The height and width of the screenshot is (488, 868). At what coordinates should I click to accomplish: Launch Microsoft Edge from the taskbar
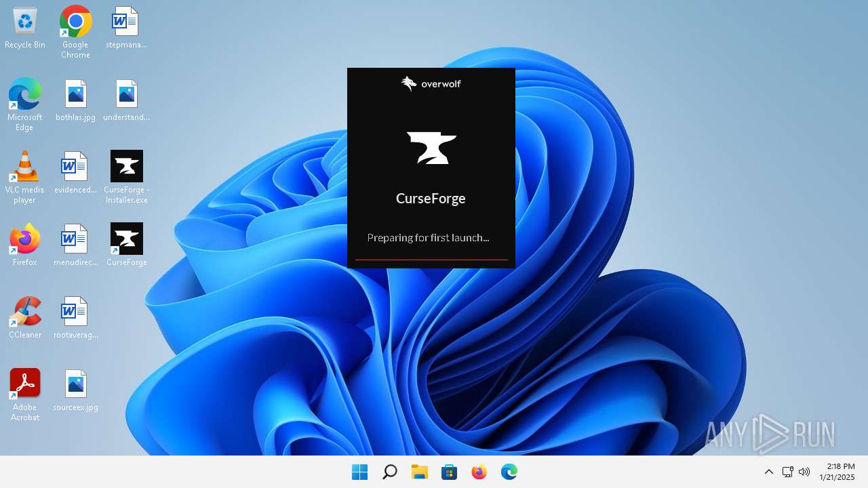[509, 472]
